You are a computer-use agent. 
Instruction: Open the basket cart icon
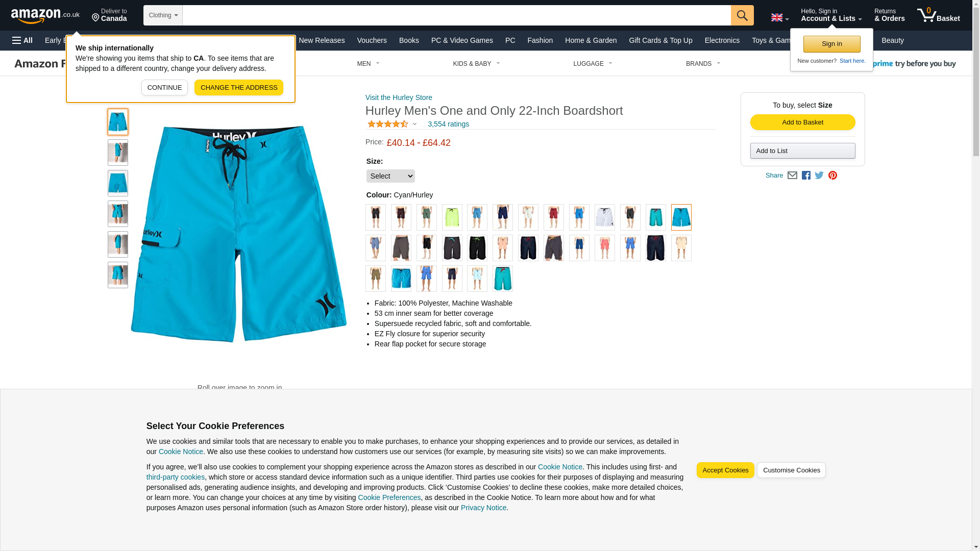click(x=938, y=15)
